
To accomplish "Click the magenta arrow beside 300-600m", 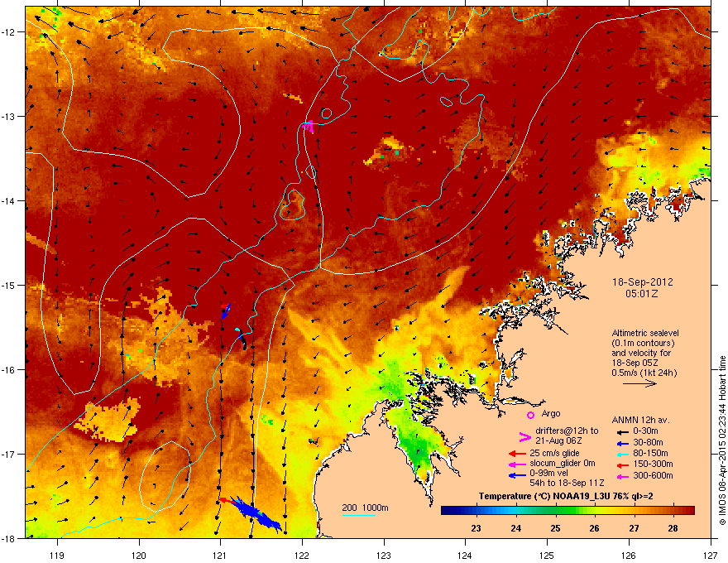I will 621,476.
